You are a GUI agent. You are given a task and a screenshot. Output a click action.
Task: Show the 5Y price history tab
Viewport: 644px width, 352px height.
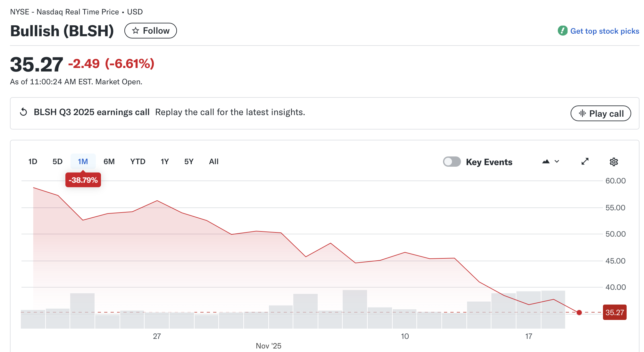click(189, 162)
